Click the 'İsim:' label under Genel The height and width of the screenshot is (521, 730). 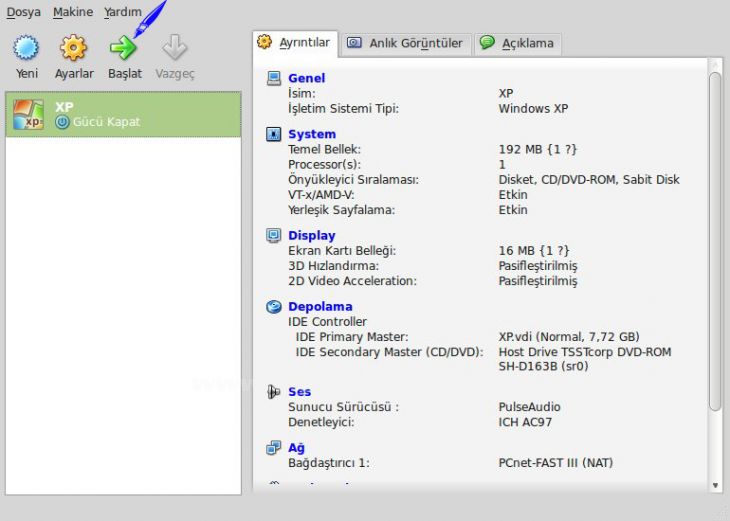coord(302,93)
